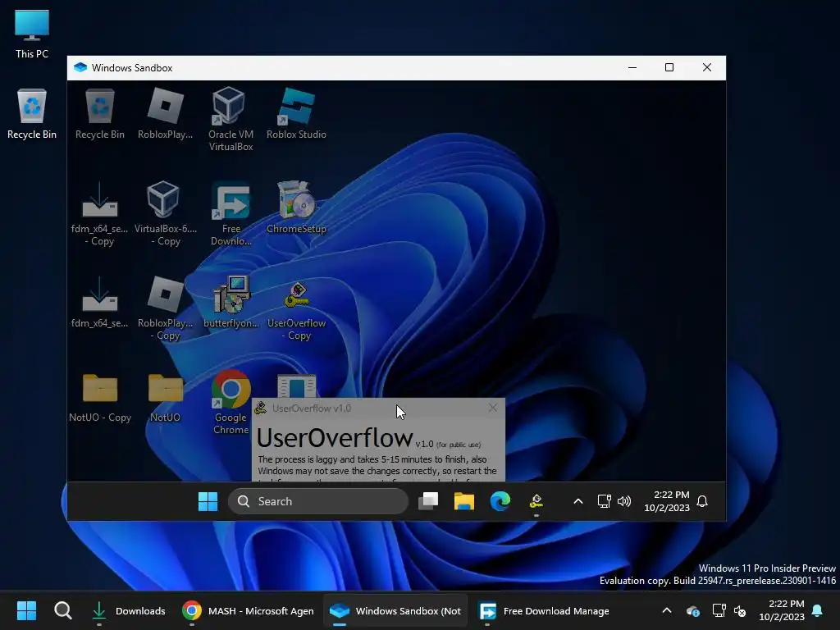Click the host OneDrive cloud tray icon
This screenshot has height=630, width=840.
[692, 610]
